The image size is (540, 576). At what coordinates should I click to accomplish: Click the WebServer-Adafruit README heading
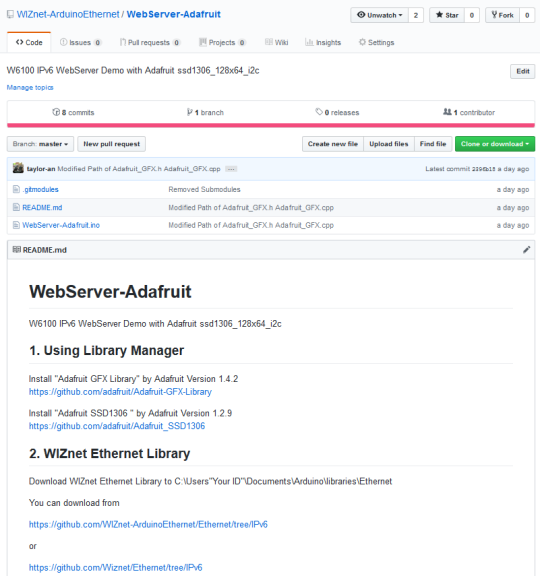[x=110, y=292]
